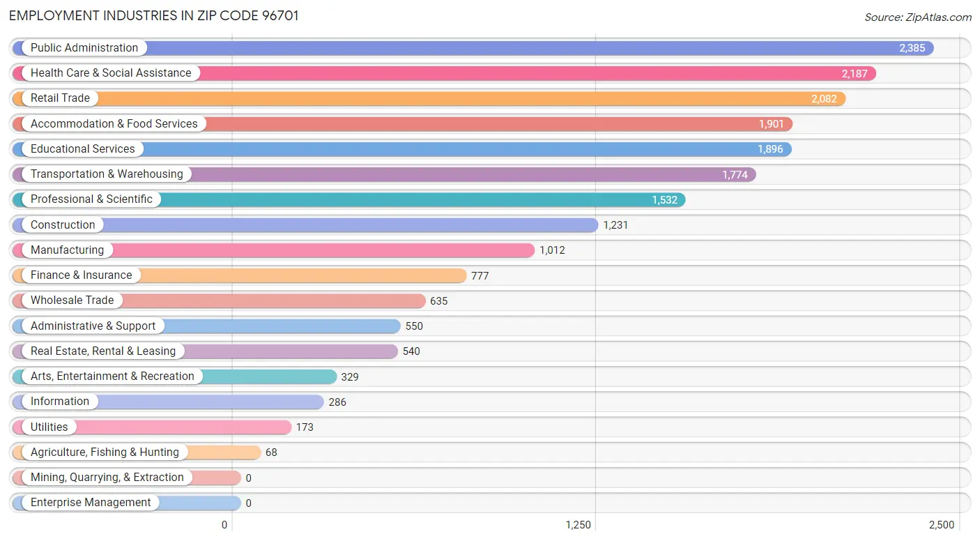
Task: Select the Enterprise Management label
Action: tap(91, 503)
